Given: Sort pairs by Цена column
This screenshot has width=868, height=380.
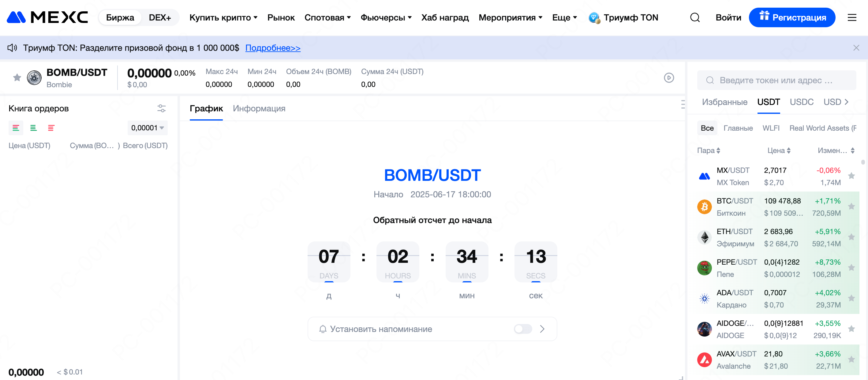Looking at the screenshot, I should tap(779, 151).
